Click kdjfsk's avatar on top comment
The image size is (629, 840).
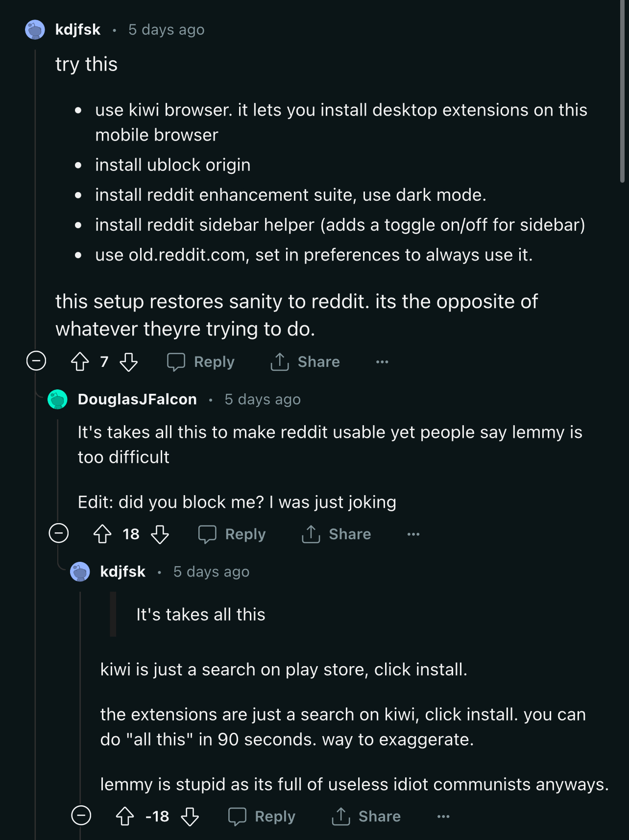(x=35, y=30)
